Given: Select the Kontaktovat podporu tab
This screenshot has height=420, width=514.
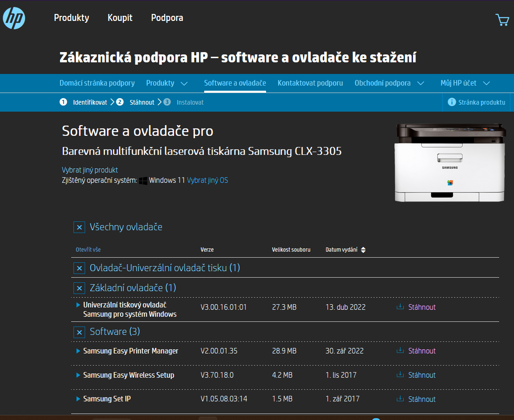Looking at the screenshot, I should (x=310, y=83).
